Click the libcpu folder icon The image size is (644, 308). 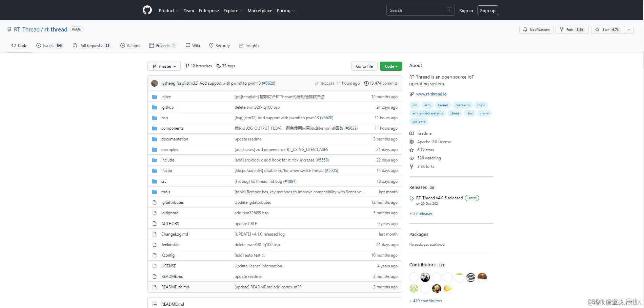pos(155,171)
